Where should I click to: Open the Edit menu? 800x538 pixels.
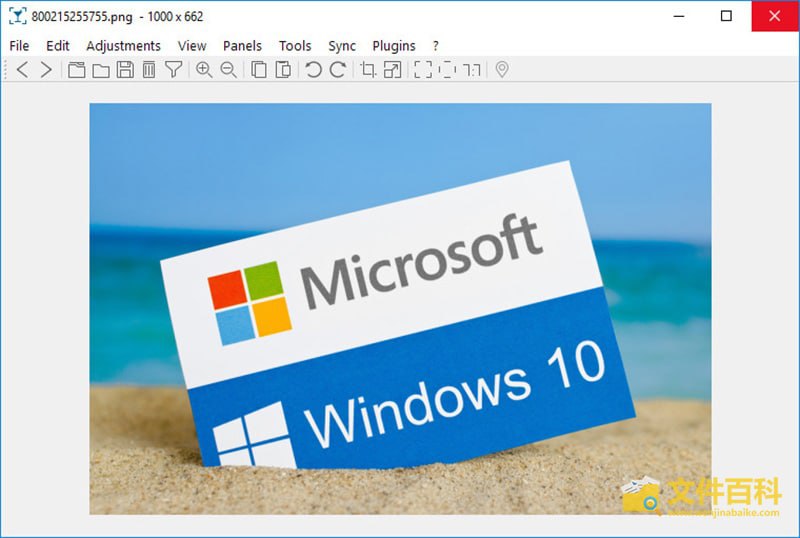tap(58, 46)
